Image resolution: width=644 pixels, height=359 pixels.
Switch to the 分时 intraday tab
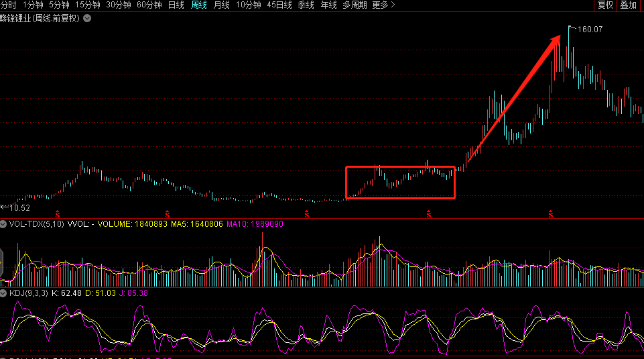[x=8, y=5]
